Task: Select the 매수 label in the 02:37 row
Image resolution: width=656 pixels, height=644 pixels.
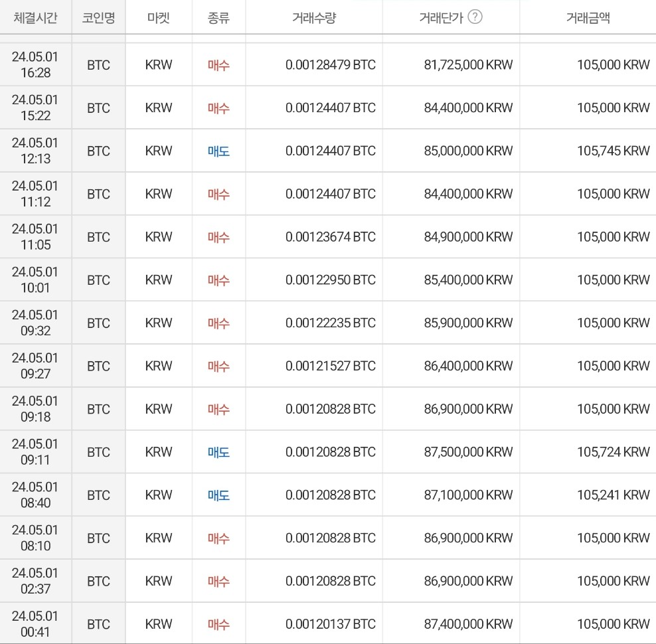Action: pos(219,582)
